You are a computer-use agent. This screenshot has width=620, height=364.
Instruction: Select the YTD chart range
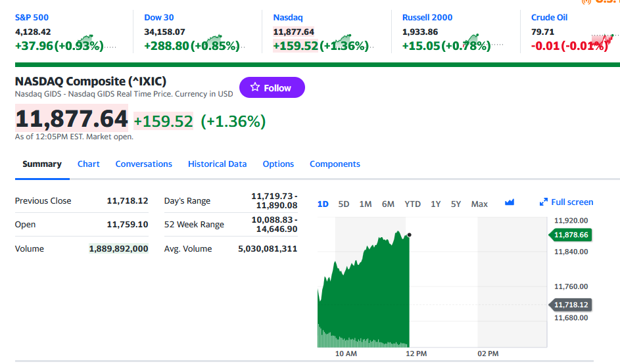click(x=412, y=204)
